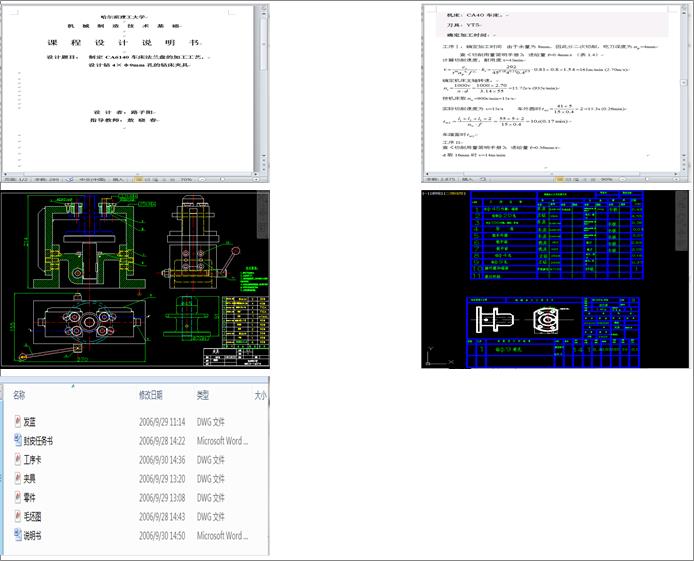694x561 pixels.
Task: Click the file name 夹具
Action: 30,479
